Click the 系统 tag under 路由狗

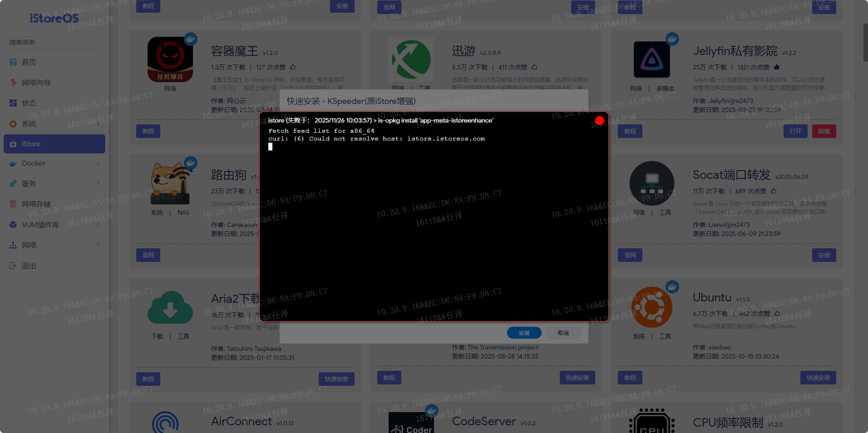coord(157,213)
